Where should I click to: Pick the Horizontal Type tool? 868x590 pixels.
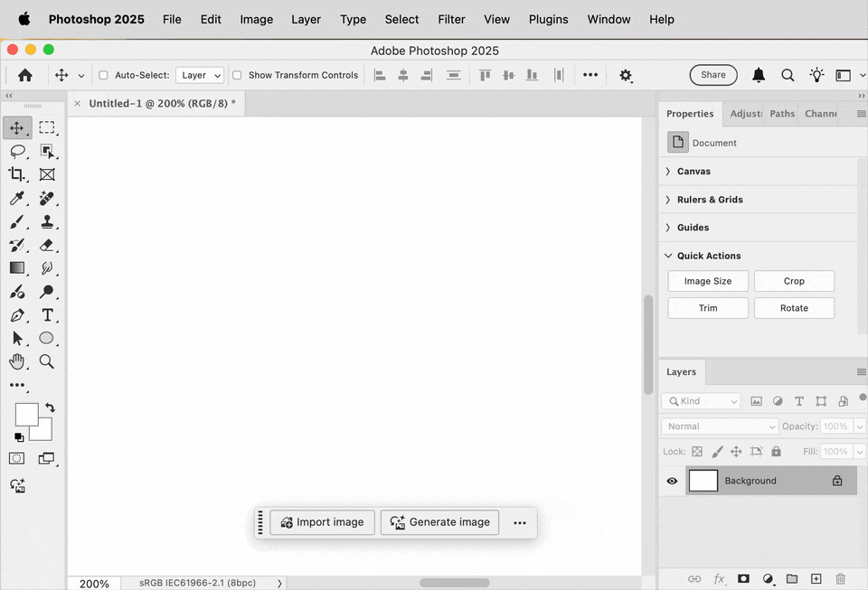click(x=48, y=315)
